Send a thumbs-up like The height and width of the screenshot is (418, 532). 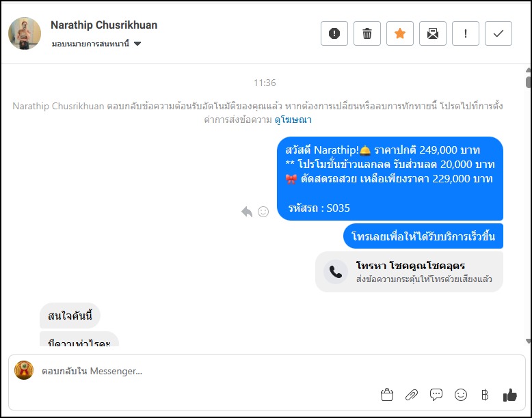pos(510,395)
